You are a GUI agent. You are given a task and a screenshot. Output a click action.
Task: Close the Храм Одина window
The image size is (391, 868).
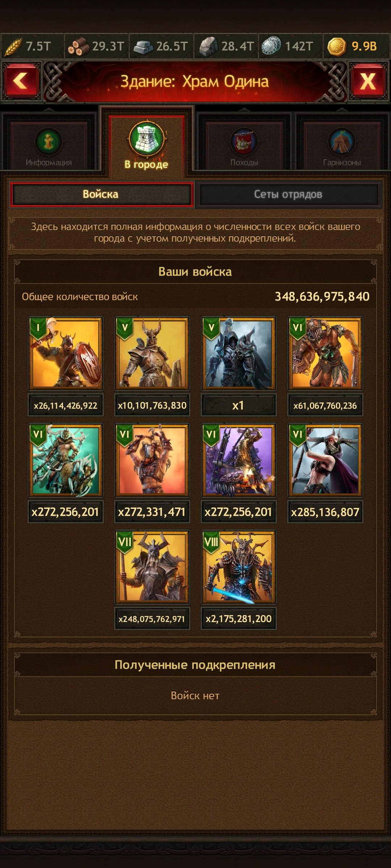368,81
